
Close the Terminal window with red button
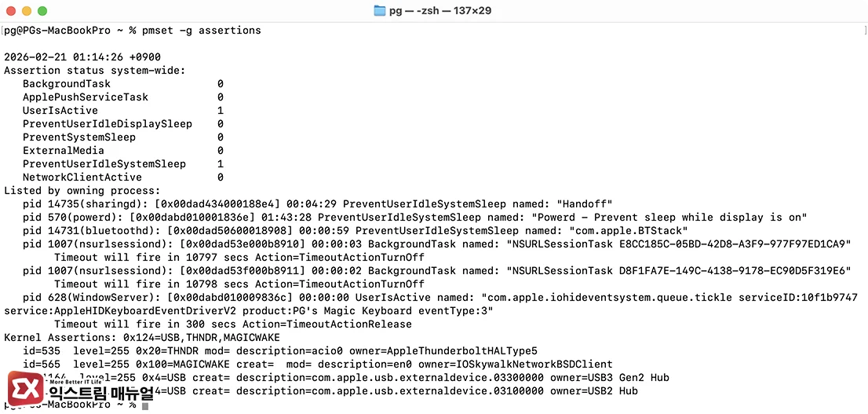click(x=11, y=11)
